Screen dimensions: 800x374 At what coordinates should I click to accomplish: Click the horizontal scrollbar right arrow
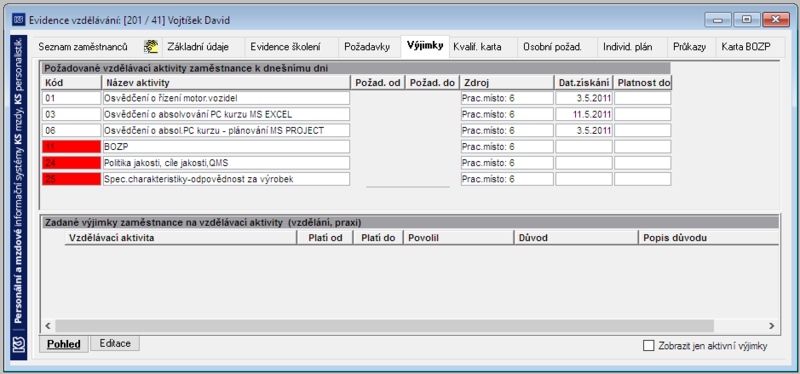pos(771,326)
